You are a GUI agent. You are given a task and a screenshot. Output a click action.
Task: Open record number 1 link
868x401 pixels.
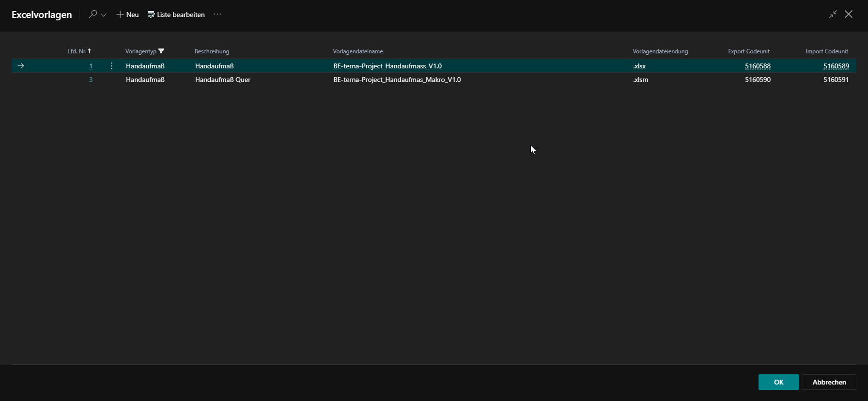click(x=91, y=66)
